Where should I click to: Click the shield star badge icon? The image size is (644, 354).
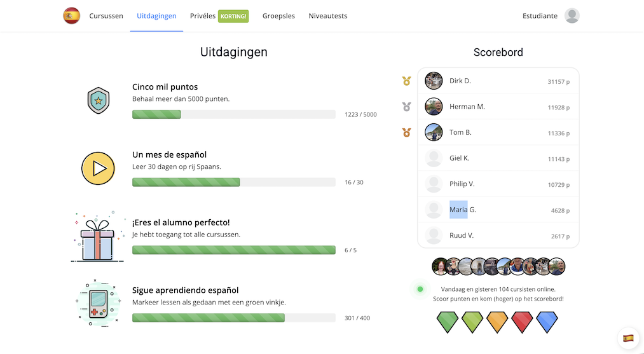click(99, 100)
